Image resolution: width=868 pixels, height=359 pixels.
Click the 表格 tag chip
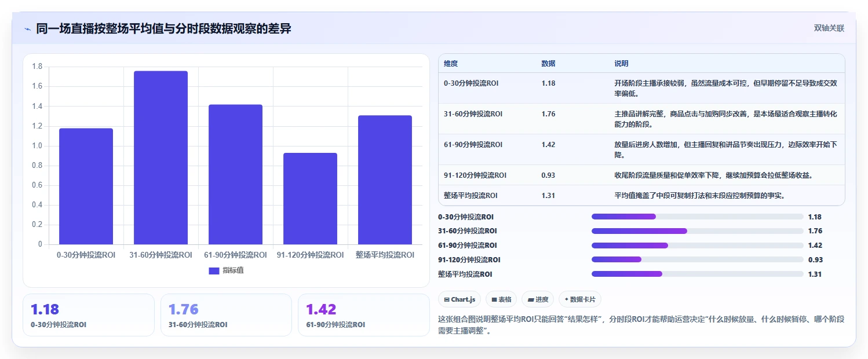click(501, 299)
